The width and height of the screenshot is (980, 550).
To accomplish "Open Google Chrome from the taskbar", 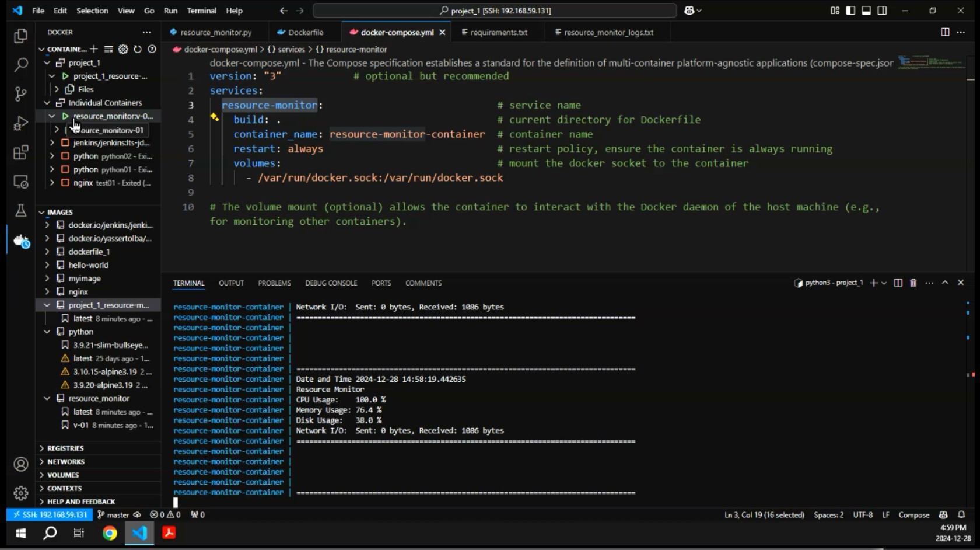I will click(x=110, y=533).
